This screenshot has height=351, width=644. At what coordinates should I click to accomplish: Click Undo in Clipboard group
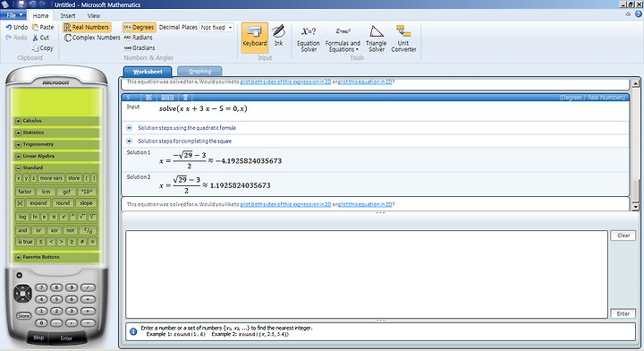[x=17, y=27]
